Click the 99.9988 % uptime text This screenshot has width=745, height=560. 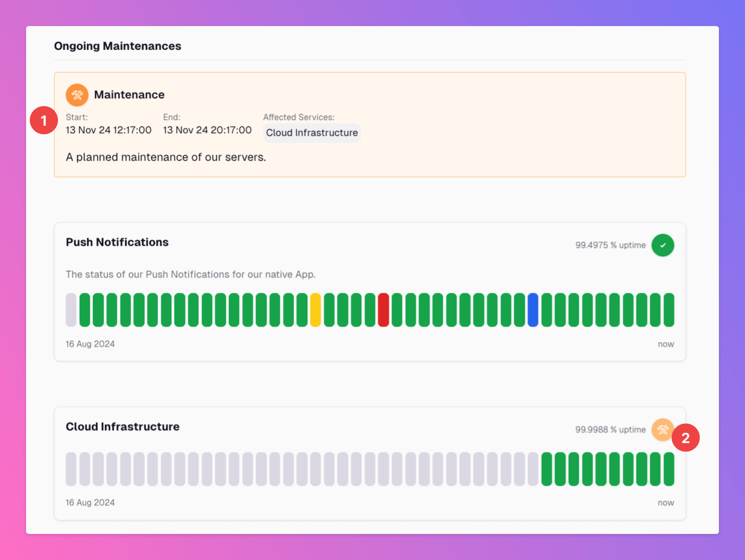610,430
